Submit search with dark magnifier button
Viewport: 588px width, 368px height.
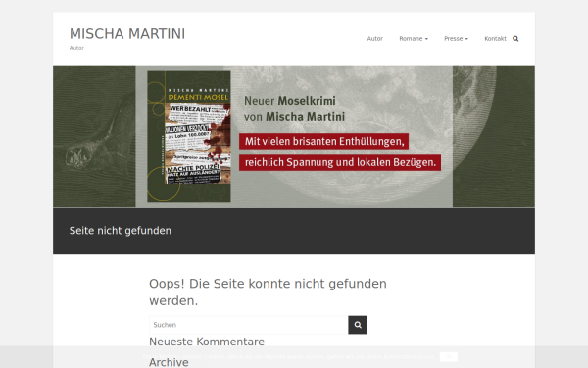(358, 325)
